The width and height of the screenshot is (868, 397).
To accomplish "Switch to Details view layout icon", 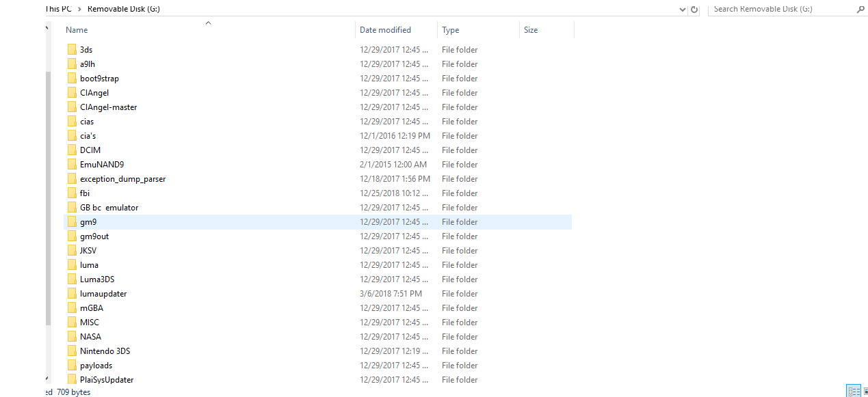I will (x=854, y=391).
